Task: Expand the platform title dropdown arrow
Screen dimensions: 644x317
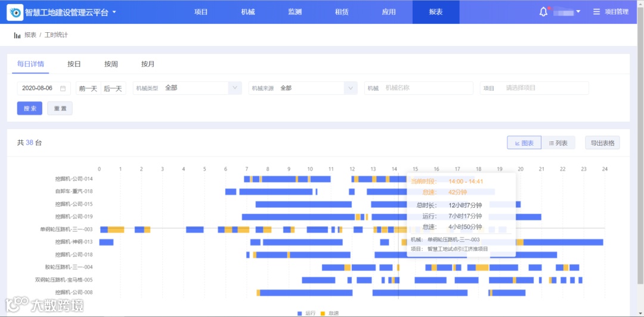Action: tap(114, 12)
